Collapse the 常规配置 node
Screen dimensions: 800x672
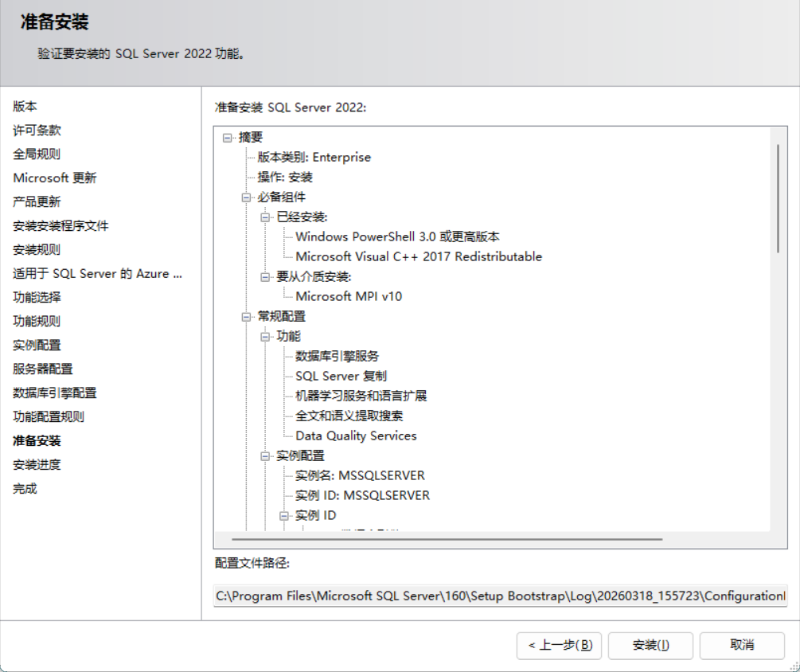[247, 317]
